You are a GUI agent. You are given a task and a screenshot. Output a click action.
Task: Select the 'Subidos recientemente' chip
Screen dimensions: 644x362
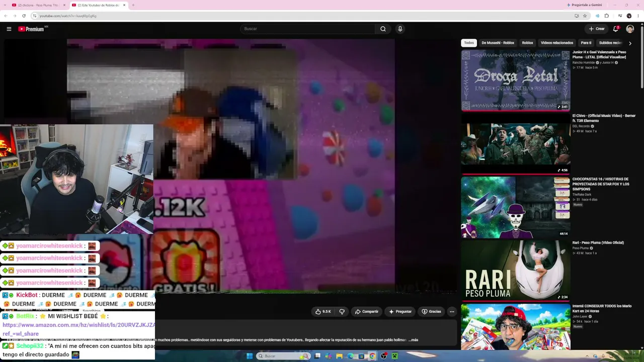(x=610, y=43)
